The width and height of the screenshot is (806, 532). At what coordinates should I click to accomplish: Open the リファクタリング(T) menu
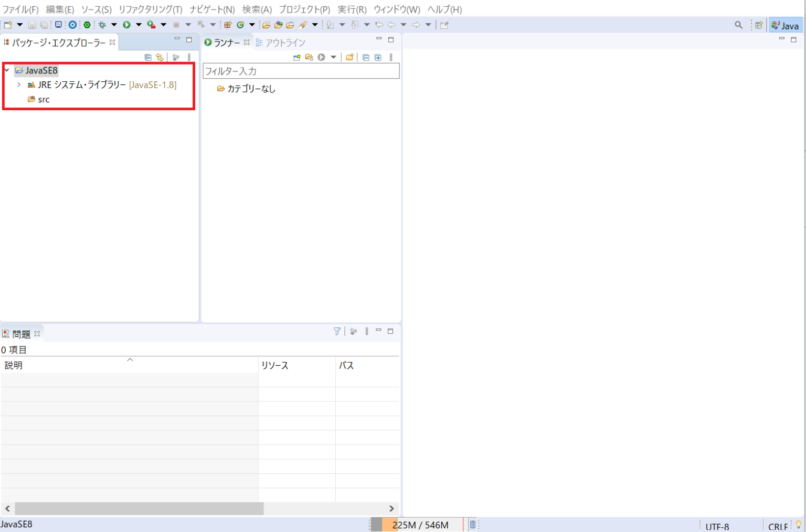(x=151, y=9)
